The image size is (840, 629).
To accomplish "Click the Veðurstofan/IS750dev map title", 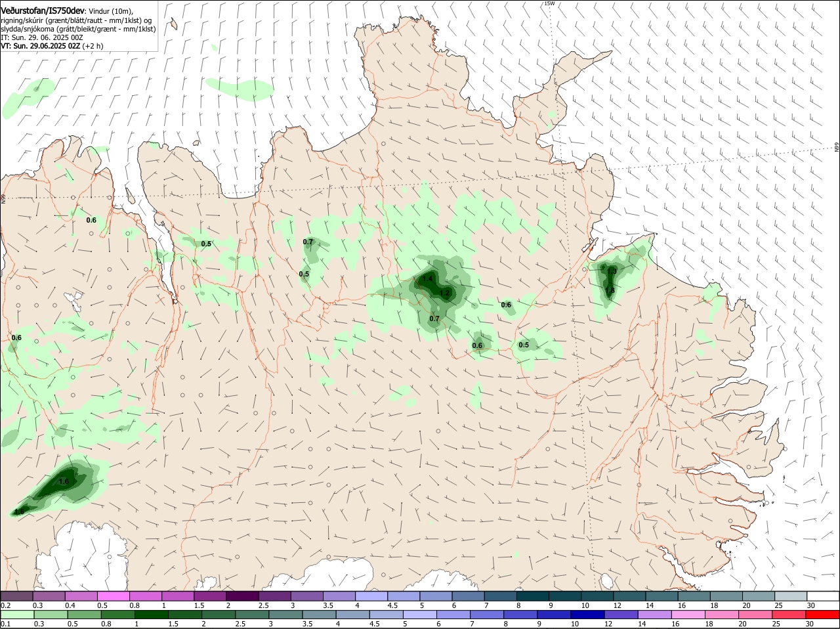I will (x=43, y=11).
